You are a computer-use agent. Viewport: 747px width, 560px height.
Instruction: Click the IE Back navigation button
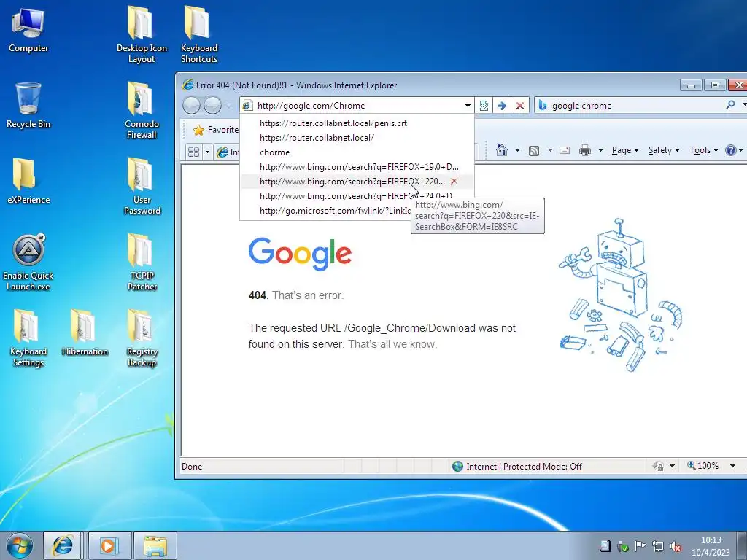coord(192,105)
